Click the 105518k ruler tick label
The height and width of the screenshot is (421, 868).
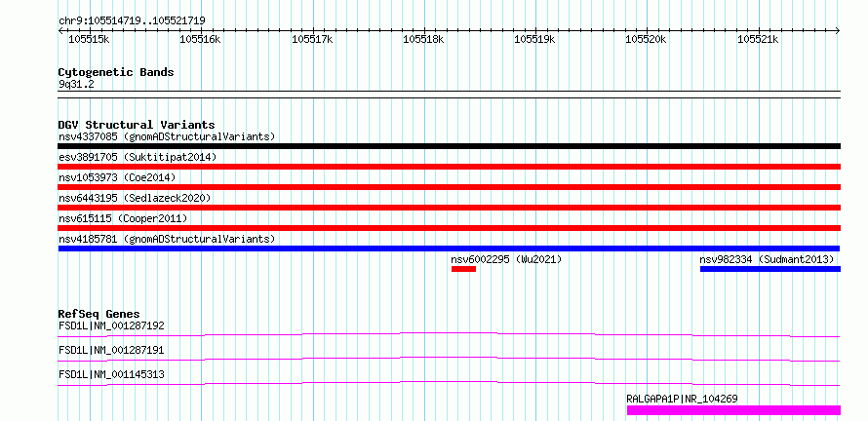coord(423,39)
